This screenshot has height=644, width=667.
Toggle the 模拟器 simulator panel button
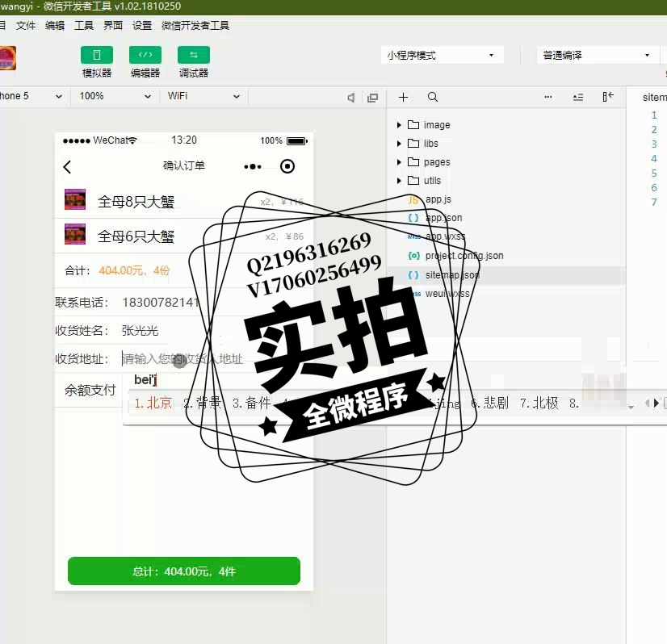(x=97, y=55)
